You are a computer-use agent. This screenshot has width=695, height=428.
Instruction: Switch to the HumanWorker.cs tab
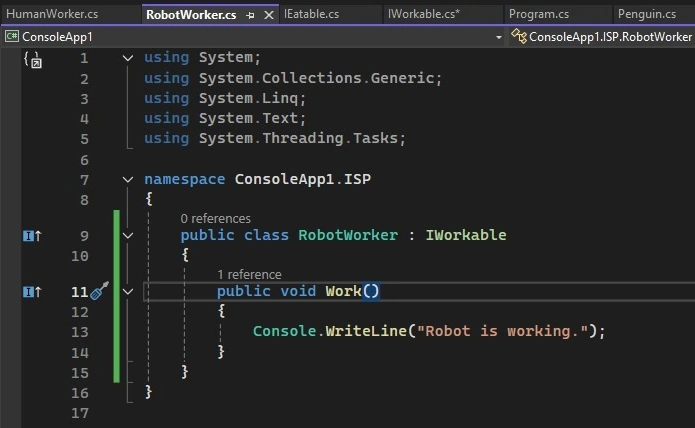point(52,14)
